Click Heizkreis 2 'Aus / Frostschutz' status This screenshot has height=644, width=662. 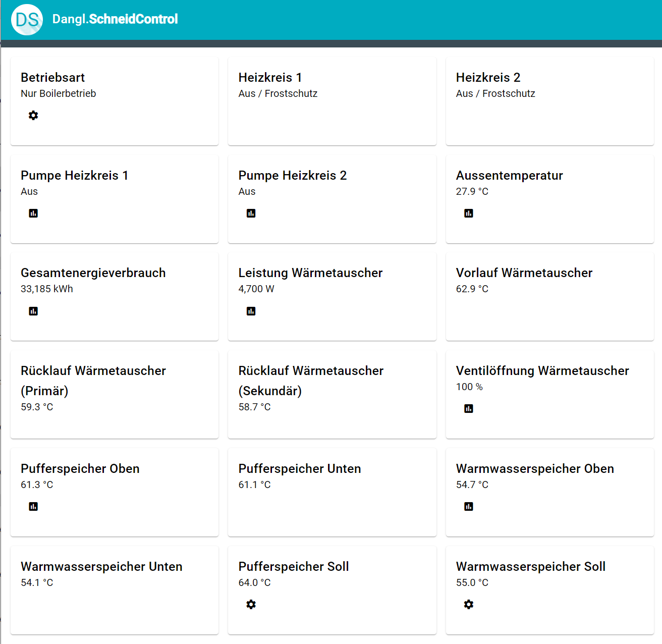click(x=495, y=93)
